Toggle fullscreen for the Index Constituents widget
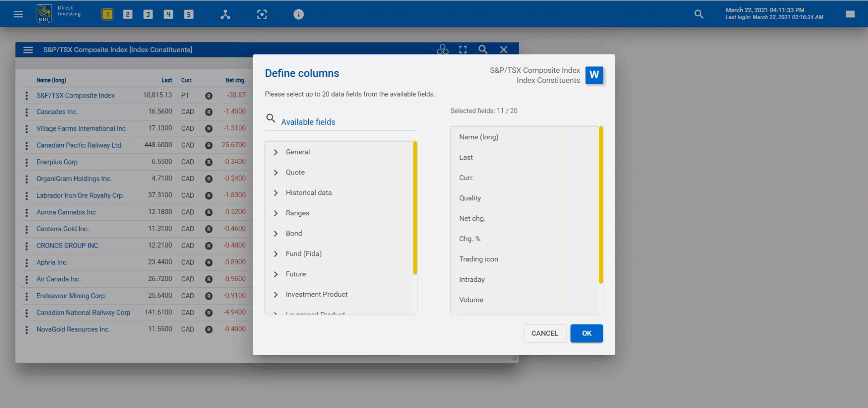The width and height of the screenshot is (868, 408). [463, 50]
